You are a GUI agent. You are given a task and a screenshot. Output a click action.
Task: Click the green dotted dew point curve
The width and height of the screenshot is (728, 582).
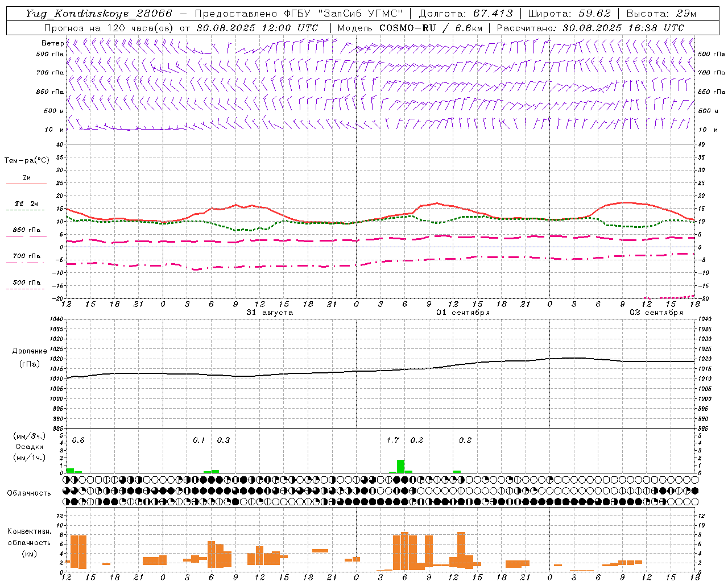coord(380,219)
